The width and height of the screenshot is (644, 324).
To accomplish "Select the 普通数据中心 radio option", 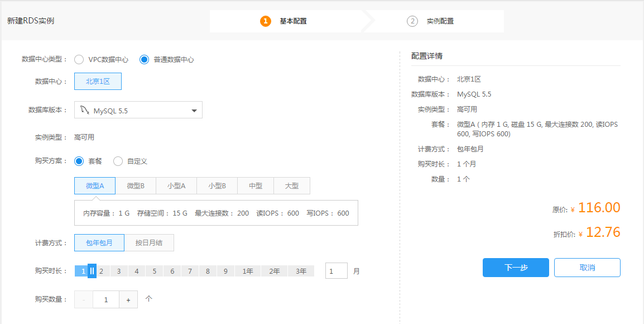I will [144, 60].
